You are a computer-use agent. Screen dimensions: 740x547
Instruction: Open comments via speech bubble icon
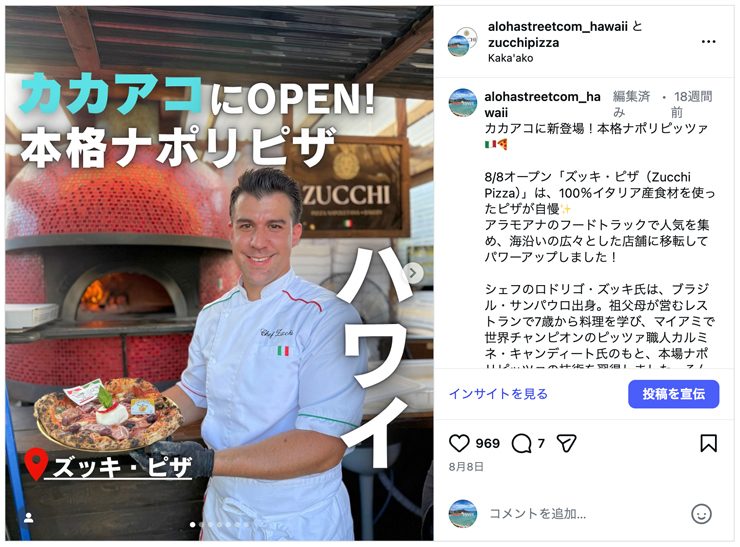pos(521,444)
